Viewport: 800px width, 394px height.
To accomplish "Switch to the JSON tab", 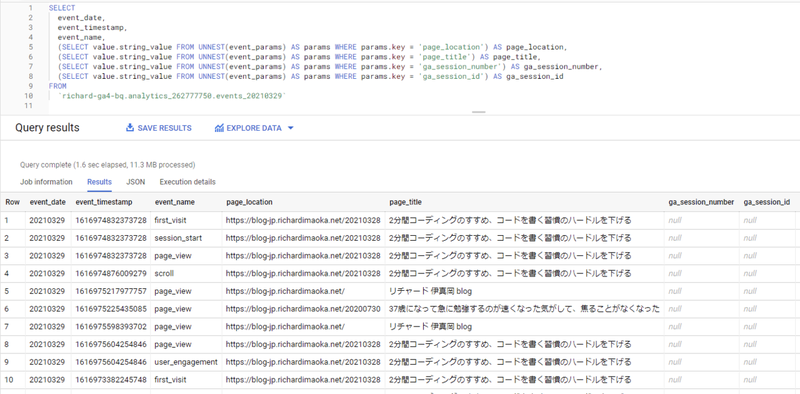I will 136,182.
